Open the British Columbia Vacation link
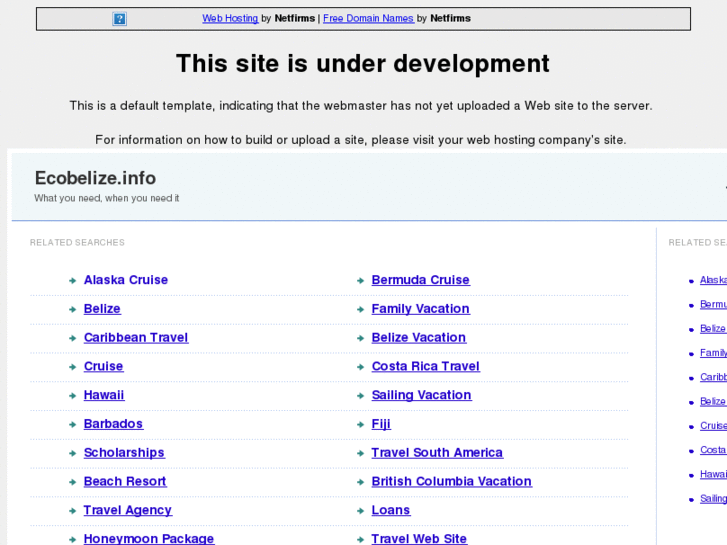Image resolution: width=727 pixels, height=545 pixels. click(x=452, y=481)
